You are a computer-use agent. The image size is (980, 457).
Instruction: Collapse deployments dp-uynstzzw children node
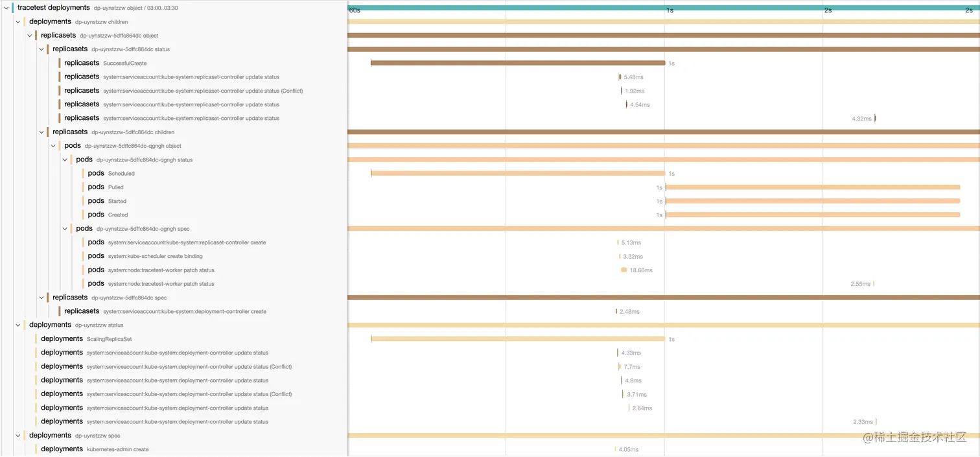coord(18,21)
